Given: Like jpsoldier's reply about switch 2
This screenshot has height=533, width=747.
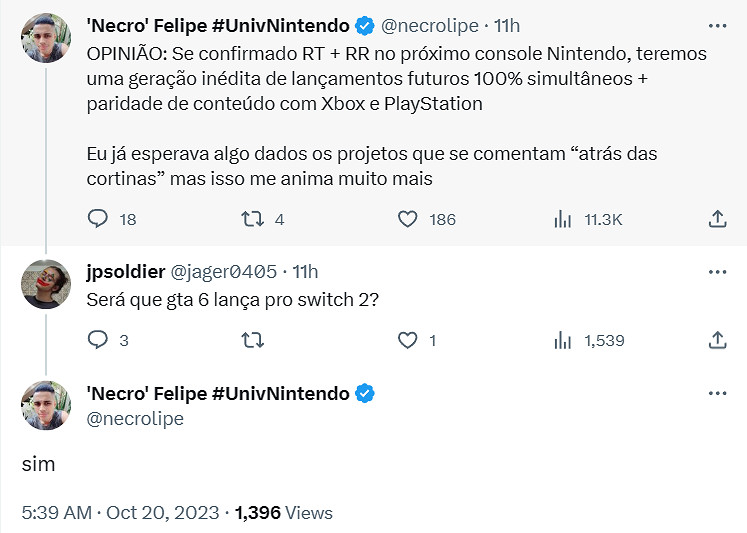Looking at the screenshot, I should [x=408, y=341].
